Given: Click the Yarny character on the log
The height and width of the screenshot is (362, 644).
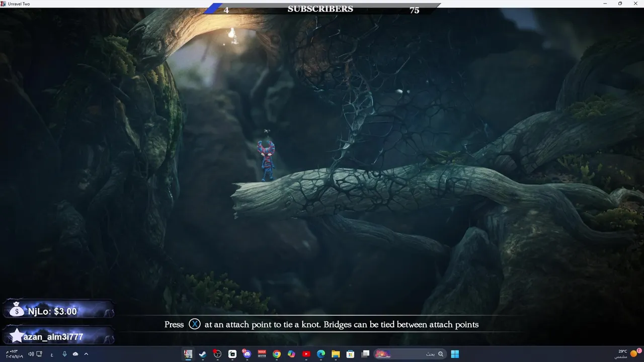Looking at the screenshot, I should 267,160.
